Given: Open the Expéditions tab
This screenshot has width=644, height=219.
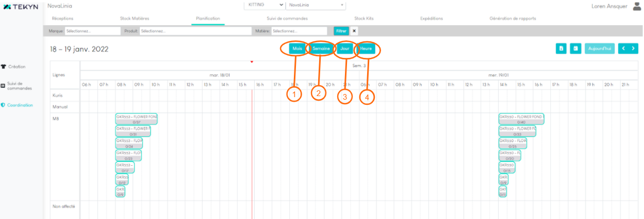Looking at the screenshot, I should coord(431,19).
